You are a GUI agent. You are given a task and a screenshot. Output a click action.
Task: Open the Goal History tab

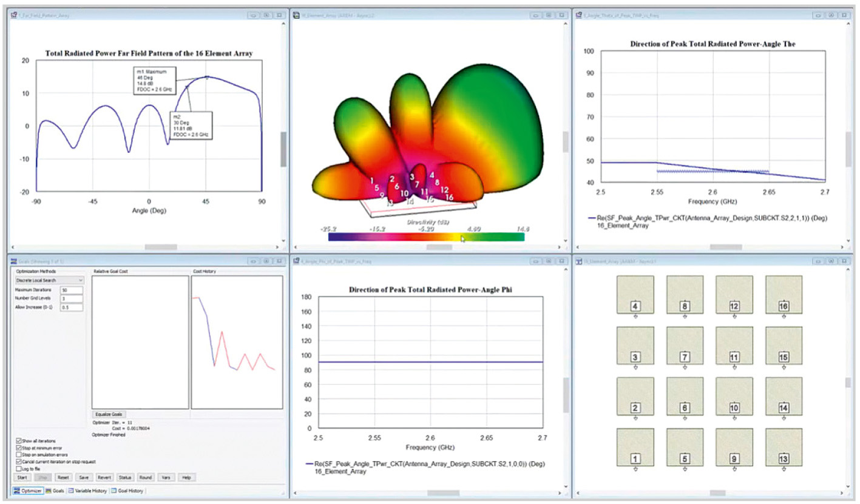tap(127, 491)
